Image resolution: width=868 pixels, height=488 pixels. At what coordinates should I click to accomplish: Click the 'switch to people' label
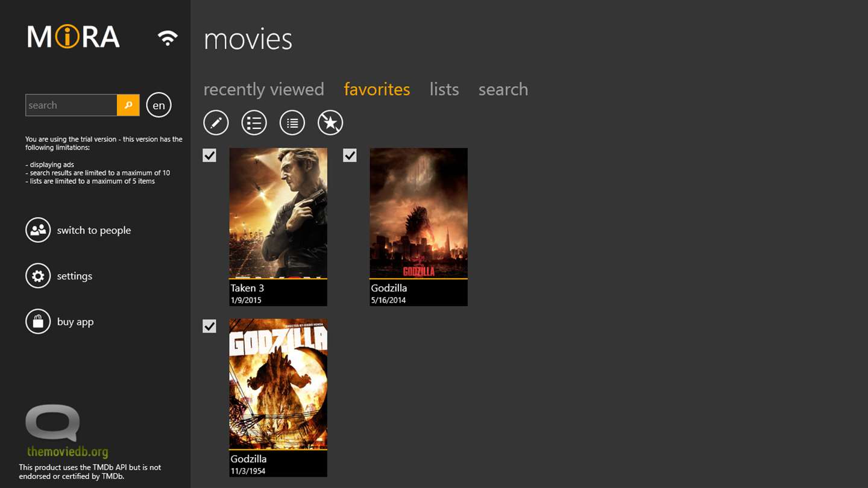point(94,230)
